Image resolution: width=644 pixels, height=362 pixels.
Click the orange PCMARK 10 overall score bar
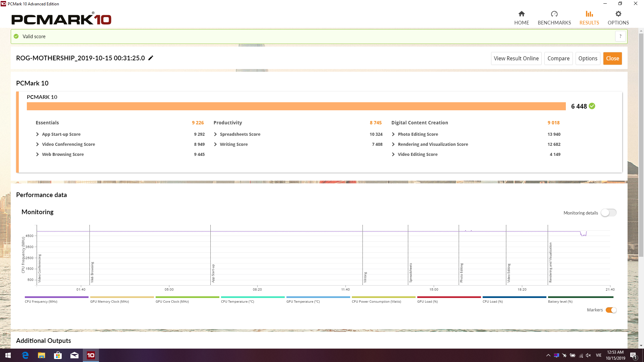296,106
